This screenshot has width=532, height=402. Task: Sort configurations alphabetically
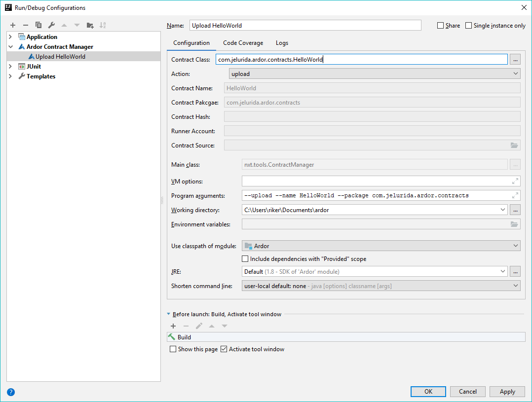click(103, 25)
